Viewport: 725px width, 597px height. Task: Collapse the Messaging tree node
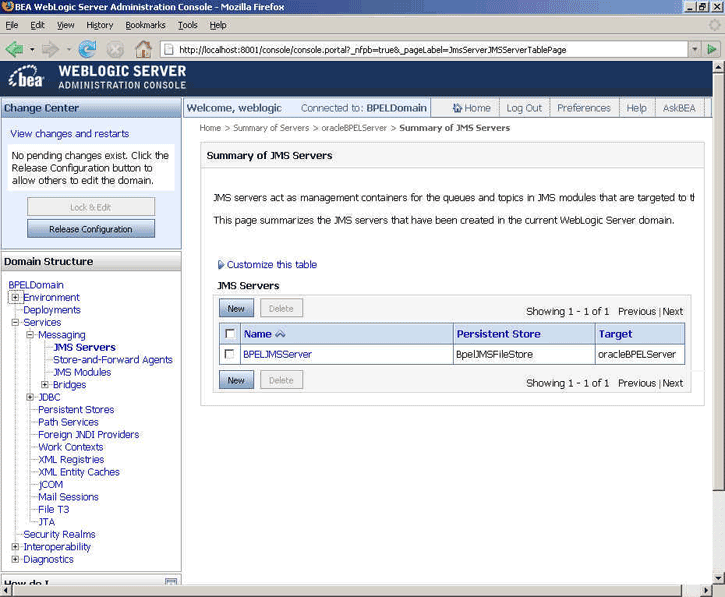(30, 335)
